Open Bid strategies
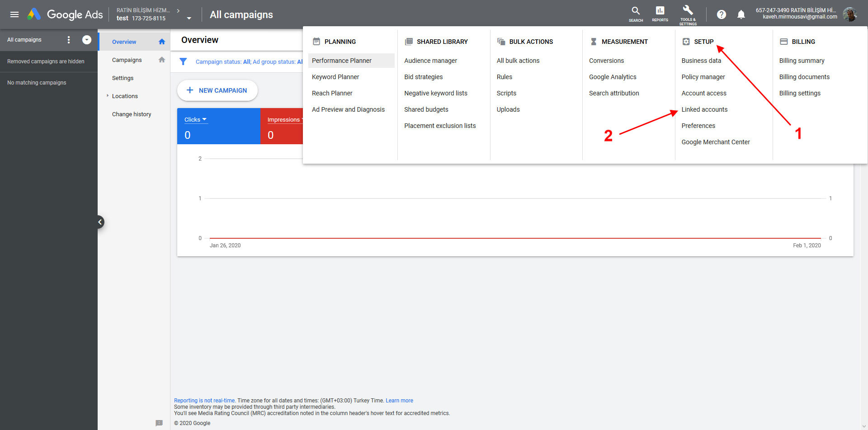868x430 pixels. 424,77
